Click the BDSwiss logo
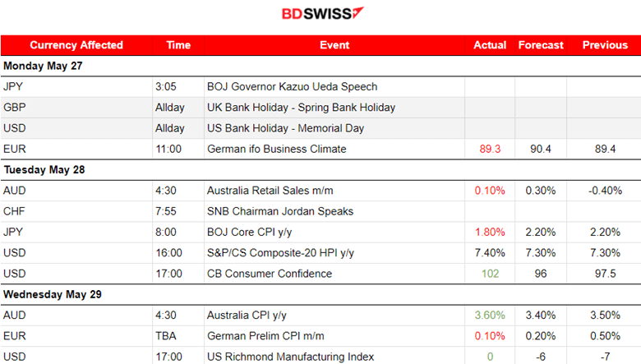Image resolution: width=641 pixels, height=364 pixels. 322,14
